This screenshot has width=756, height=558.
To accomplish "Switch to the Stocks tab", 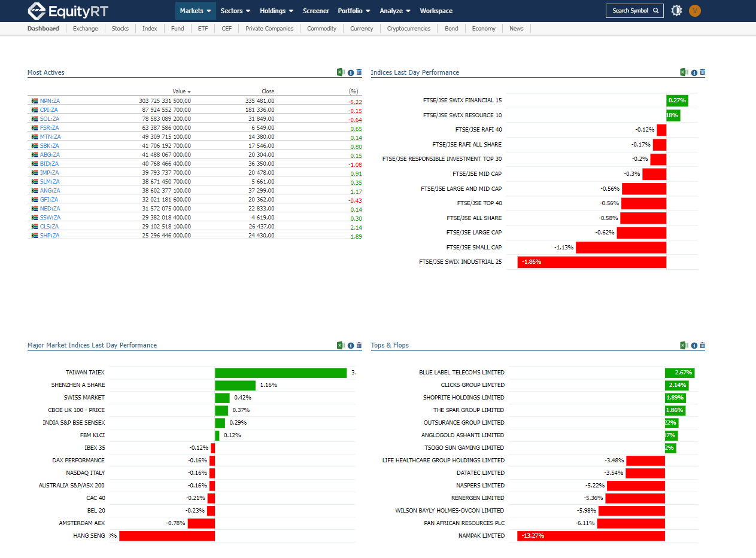I will point(120,29).
